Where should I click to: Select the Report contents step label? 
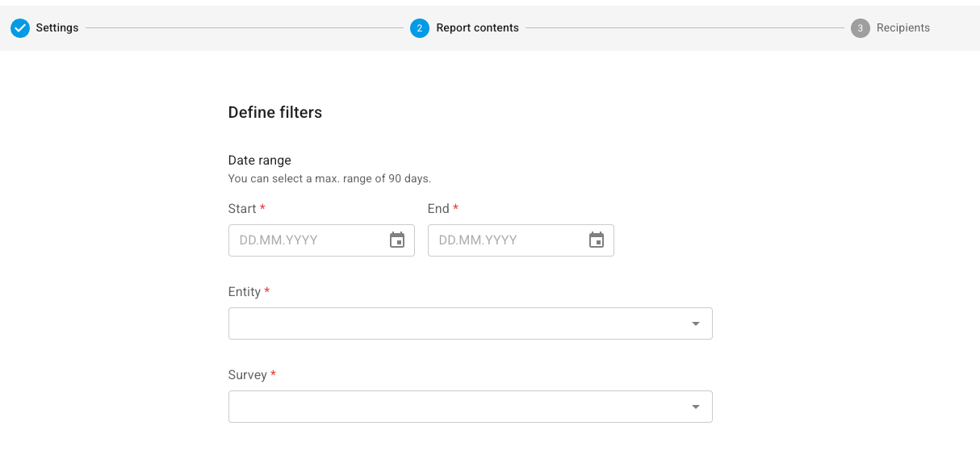[x=477, y=28]
